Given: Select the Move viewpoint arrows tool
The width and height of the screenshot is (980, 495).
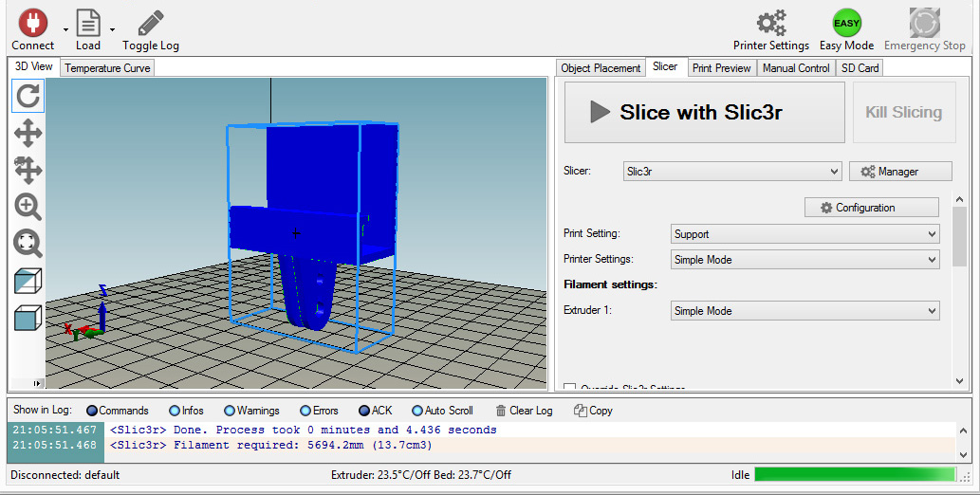Looking at the screenshot, I should 28,133.
